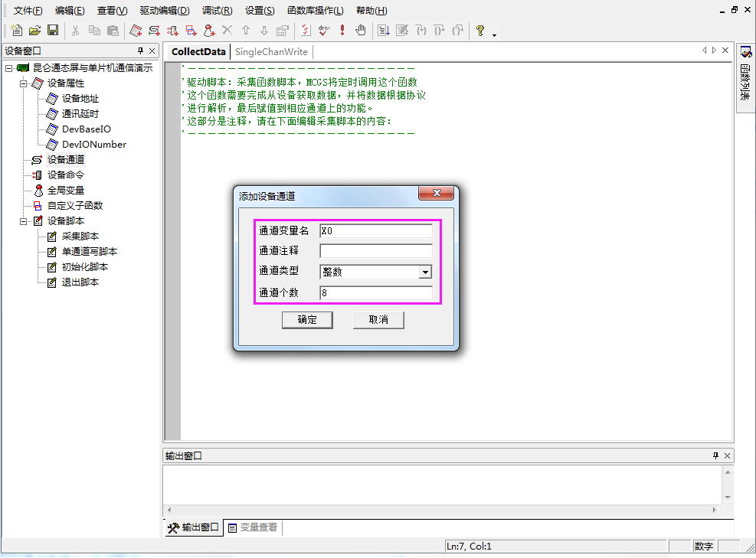Switch to the CollectData tab
This screenshot has width=756, height=558.
(x=198, y=51)
